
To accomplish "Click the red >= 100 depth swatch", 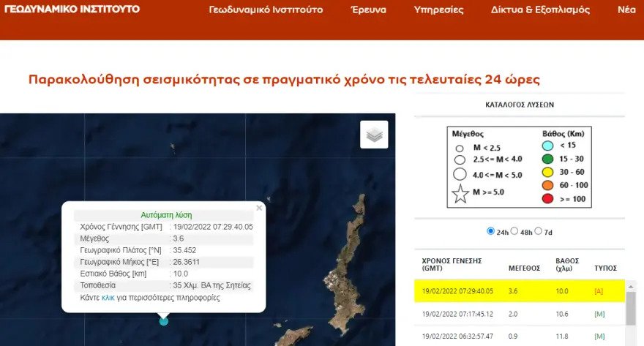I will coord(547,199).
